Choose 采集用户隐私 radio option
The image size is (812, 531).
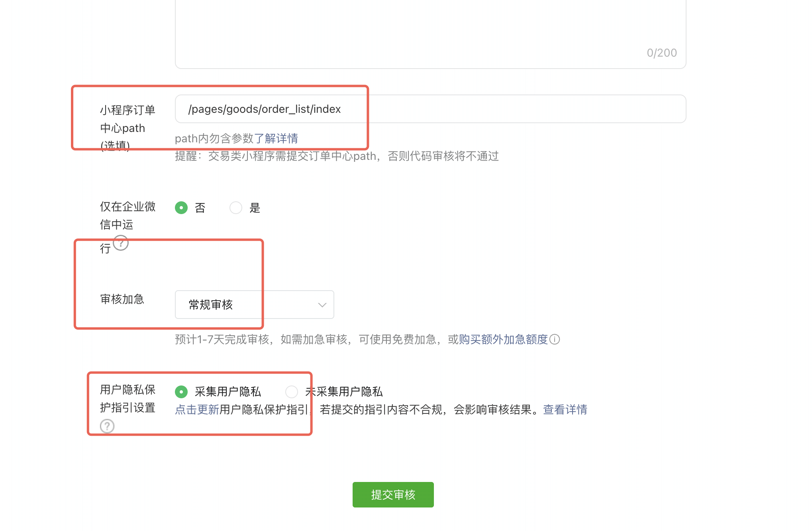181,392
